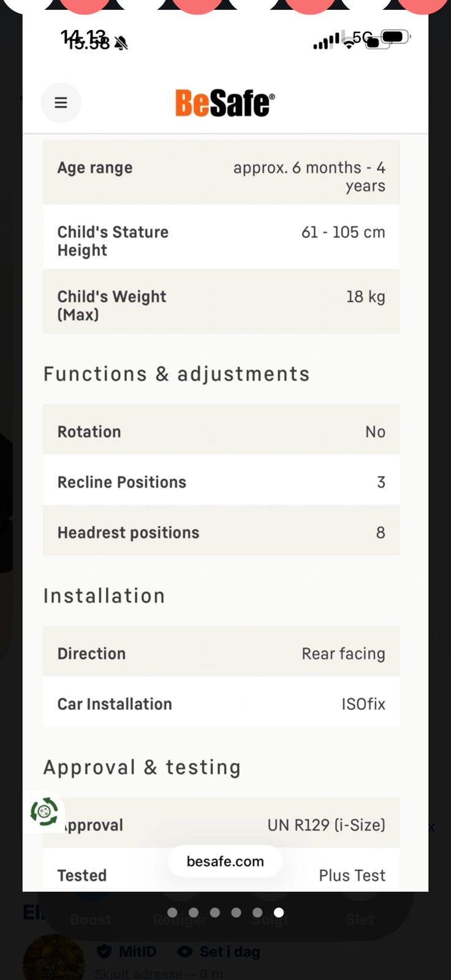The height and width of the screenshot is (980, 451).
Task: Open the green circular arrows widget
Action: (44, 812)
